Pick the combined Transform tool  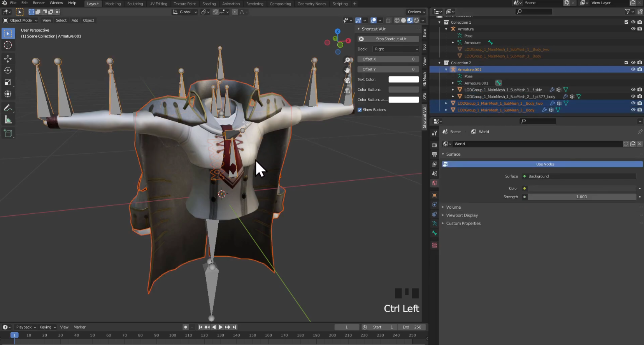point(8,94)
